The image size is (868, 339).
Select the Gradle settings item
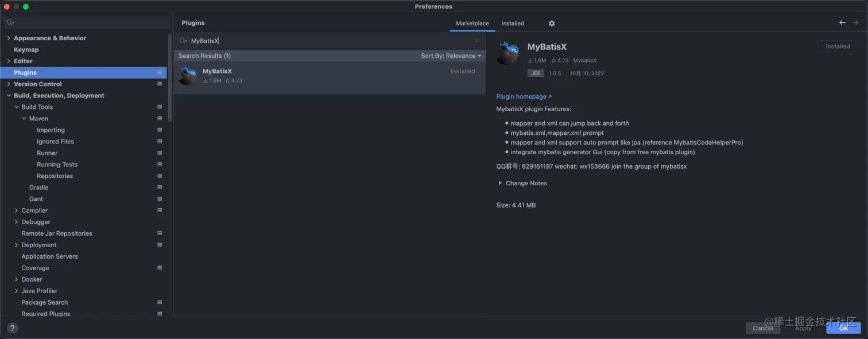38,188
